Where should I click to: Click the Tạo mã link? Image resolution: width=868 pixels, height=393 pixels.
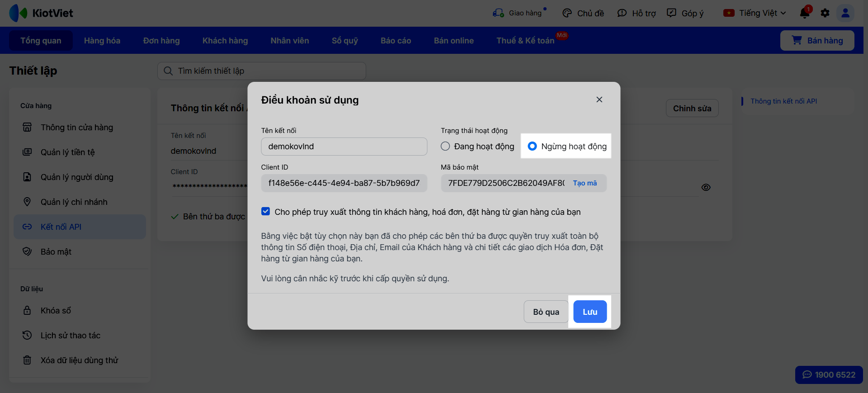pos(585,183)
